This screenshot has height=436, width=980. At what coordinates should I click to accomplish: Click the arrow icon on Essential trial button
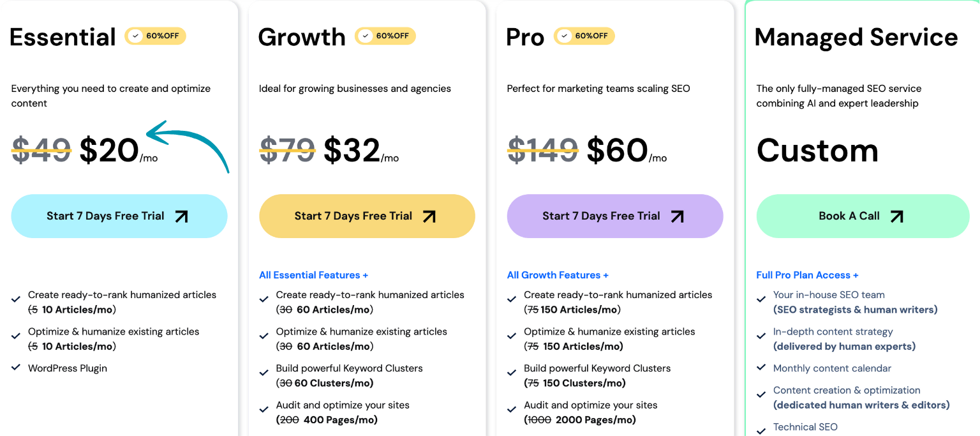click(181, 216)
